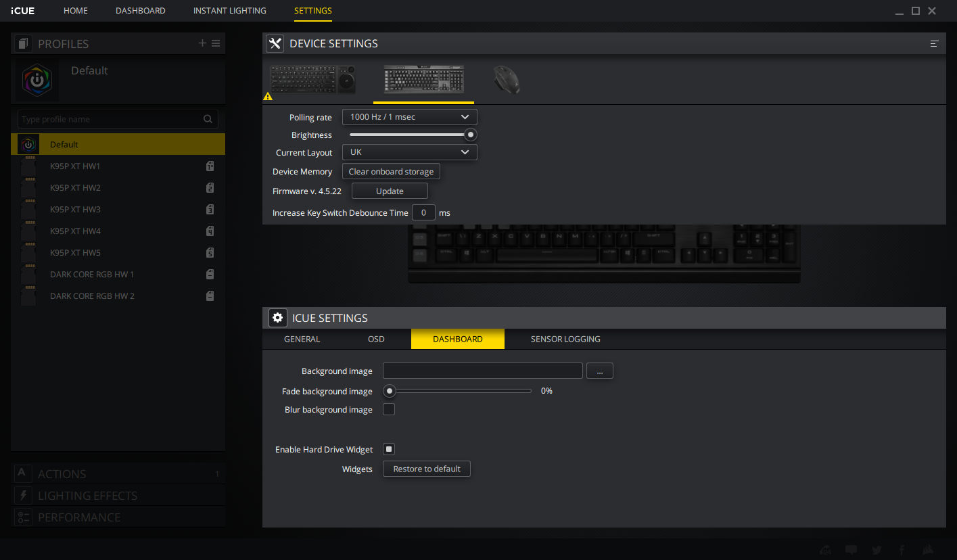Screen dimensions: 957x560
Task: Select the mouse device thumbnail
Action: point(506,80)
